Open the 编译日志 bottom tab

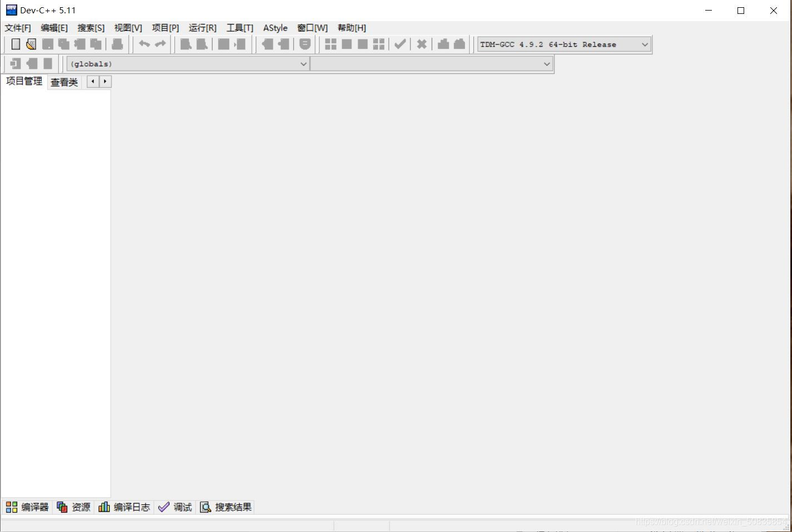click(x=124, y=507)
